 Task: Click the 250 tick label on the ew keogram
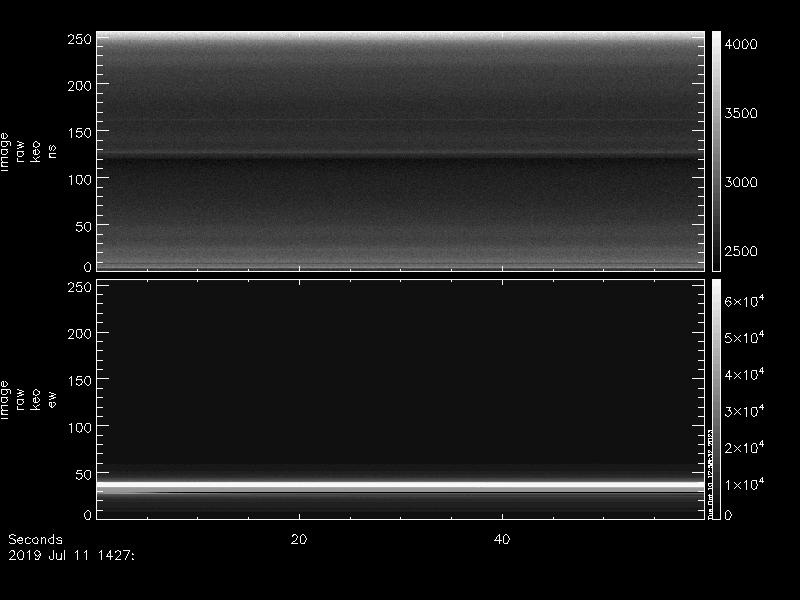(x=79, y=287)
